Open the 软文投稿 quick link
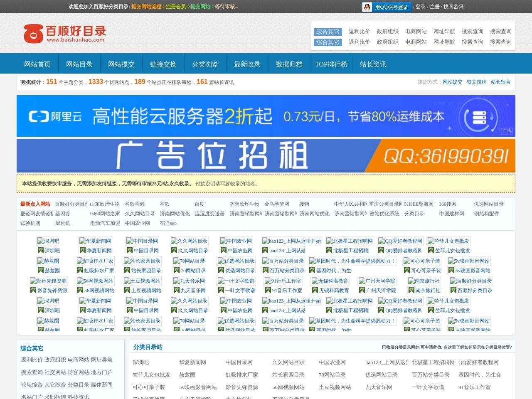The image size is (532, 399). pos(476,82)
